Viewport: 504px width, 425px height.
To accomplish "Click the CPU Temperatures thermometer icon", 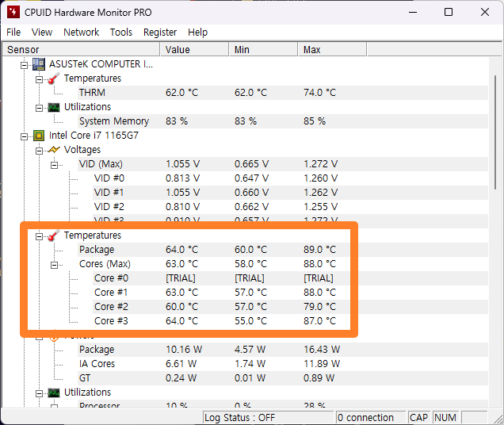I will click(x=54, y=235).
